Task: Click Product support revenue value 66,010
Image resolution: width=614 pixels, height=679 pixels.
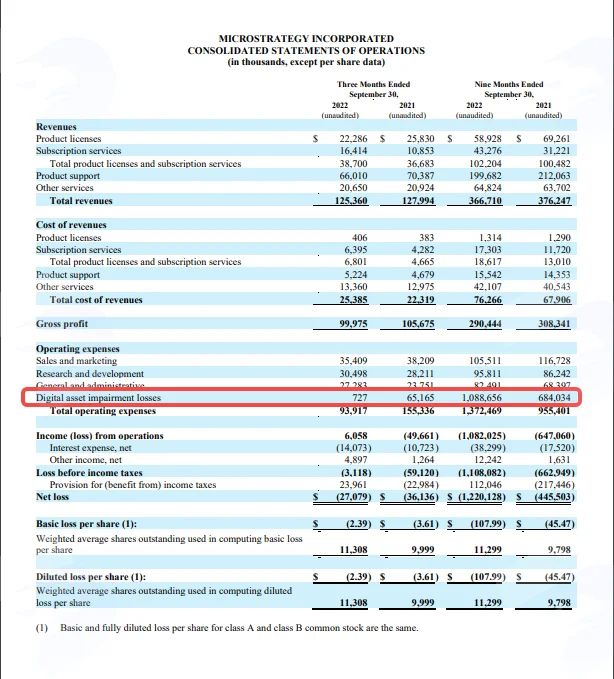Action: click(353, 176)
